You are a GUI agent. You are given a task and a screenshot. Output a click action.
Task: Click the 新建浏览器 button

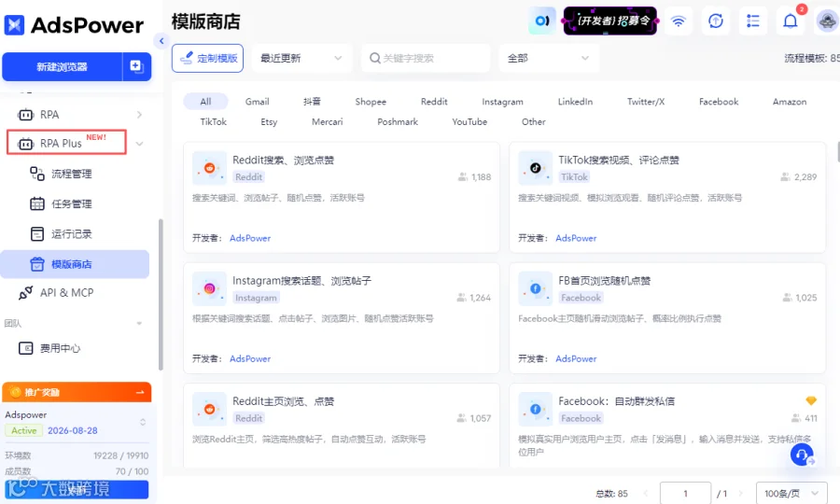(63, 67)
